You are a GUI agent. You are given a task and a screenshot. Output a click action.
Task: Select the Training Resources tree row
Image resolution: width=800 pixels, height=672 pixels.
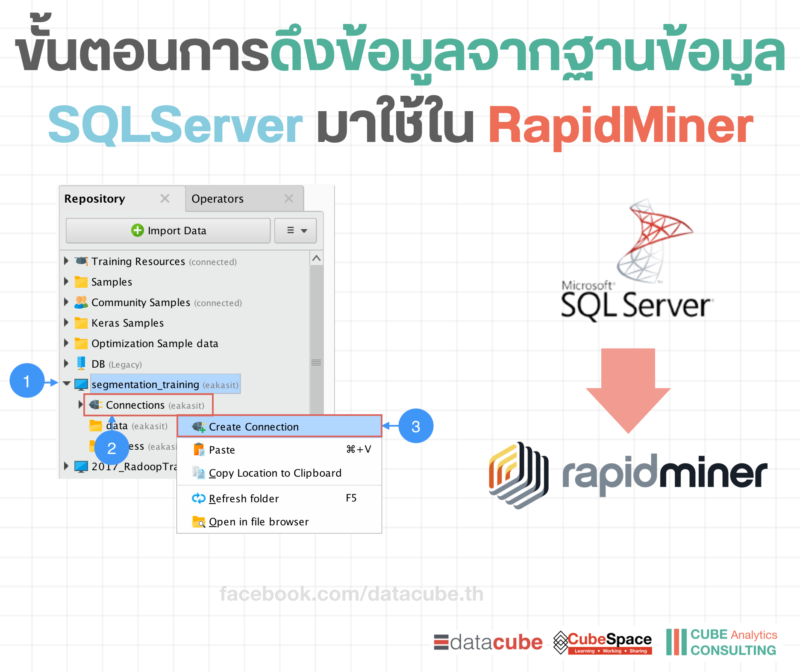coord(185,261)
